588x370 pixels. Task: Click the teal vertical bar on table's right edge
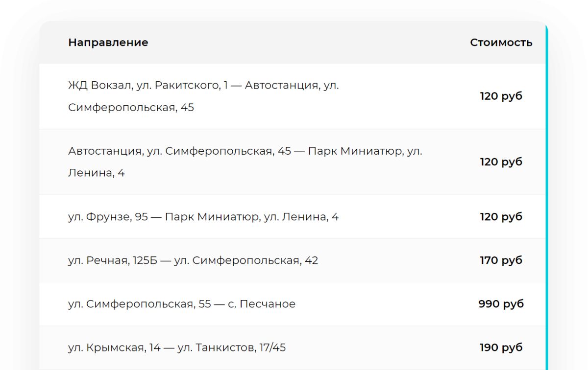[x=546, y=196]
